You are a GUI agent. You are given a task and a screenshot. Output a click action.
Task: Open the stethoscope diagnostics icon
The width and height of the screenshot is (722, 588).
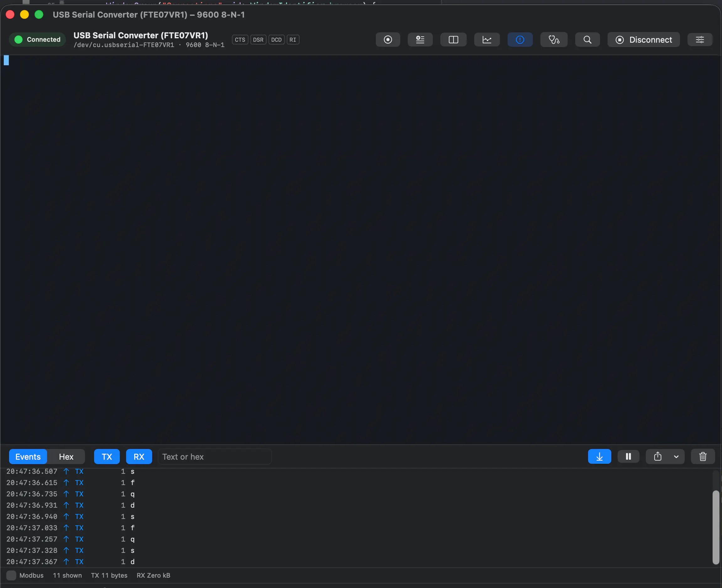(554, 40)
